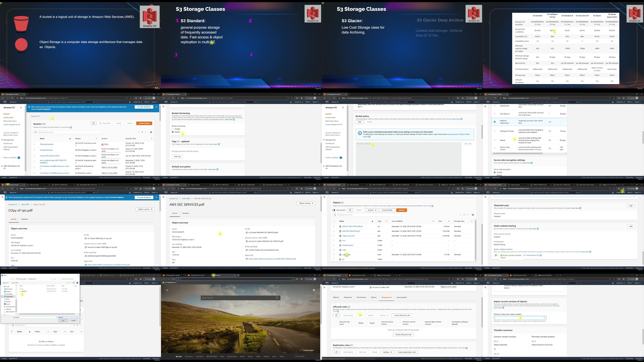Check the box for COpy of vpc.pdf row
The height and width of the screenshot is (362, 644).
coord(334,236)
